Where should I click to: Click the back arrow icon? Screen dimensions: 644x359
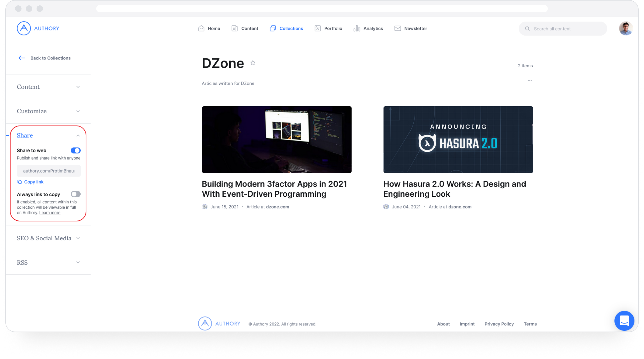click(22, 58)
